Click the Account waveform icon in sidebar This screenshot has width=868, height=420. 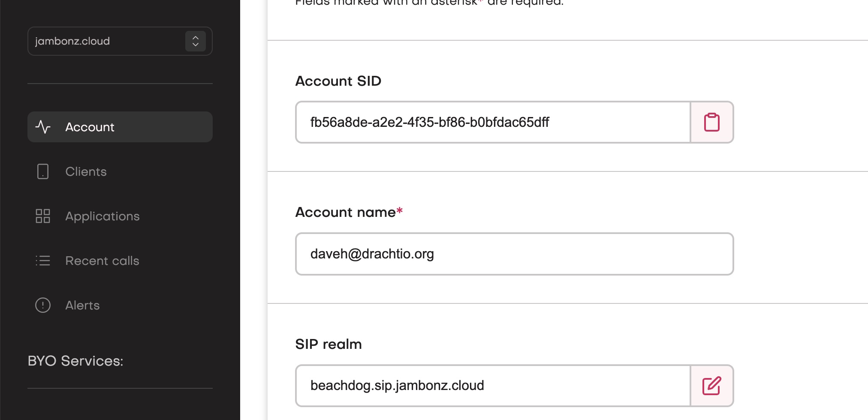(x=43, y=126)
